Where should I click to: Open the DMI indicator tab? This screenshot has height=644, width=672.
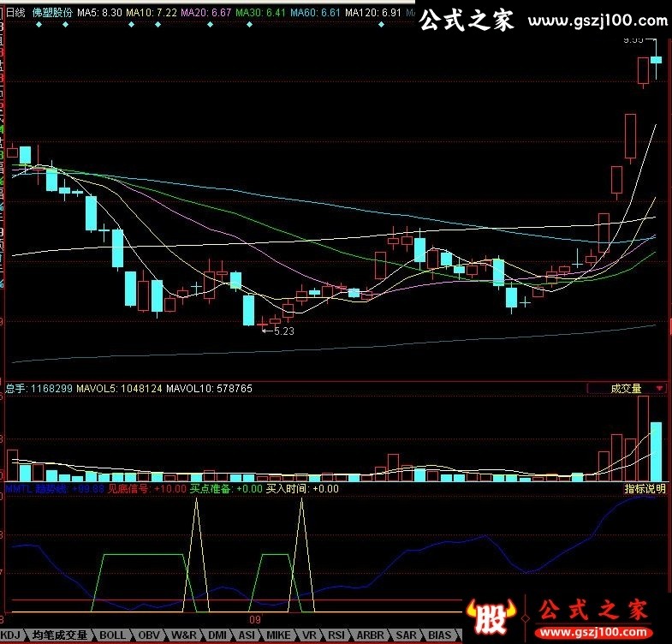[x=217, y=635]
